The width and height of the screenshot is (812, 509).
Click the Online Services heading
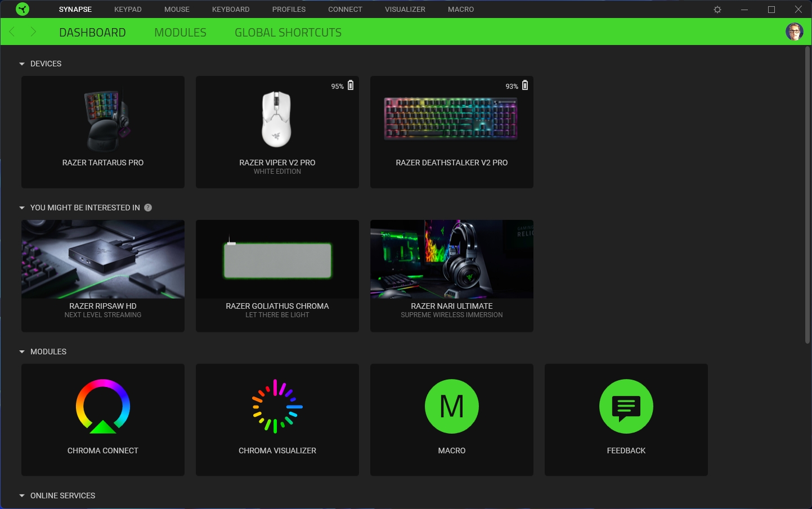coord(63,496)
